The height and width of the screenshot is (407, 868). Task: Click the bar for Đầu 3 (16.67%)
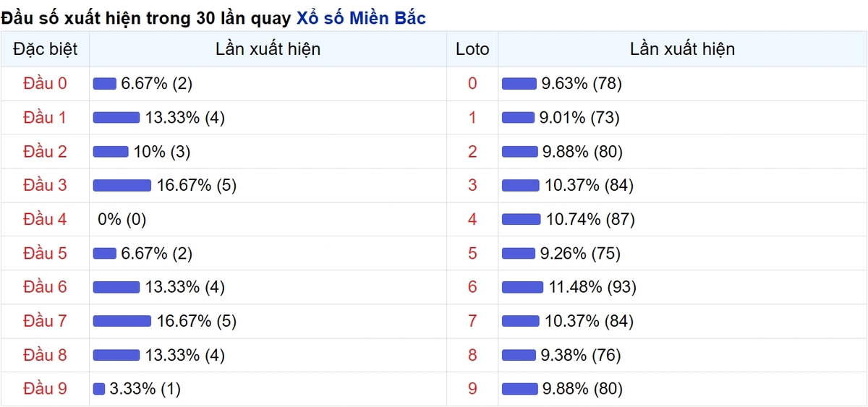(122, 186)
